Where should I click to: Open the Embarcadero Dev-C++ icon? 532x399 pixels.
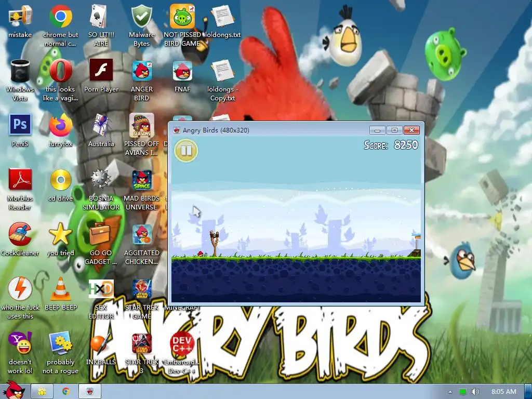tap(182, 343)
